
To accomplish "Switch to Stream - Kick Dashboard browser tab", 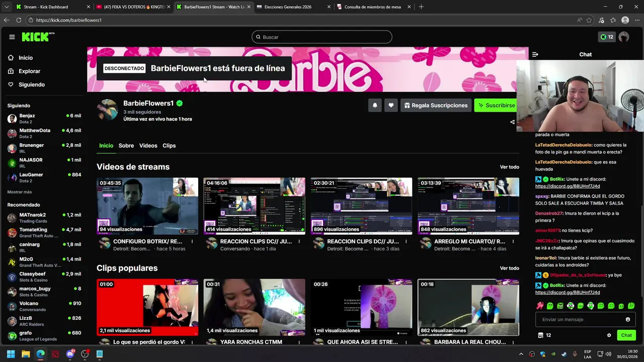I will coord(52,7).
